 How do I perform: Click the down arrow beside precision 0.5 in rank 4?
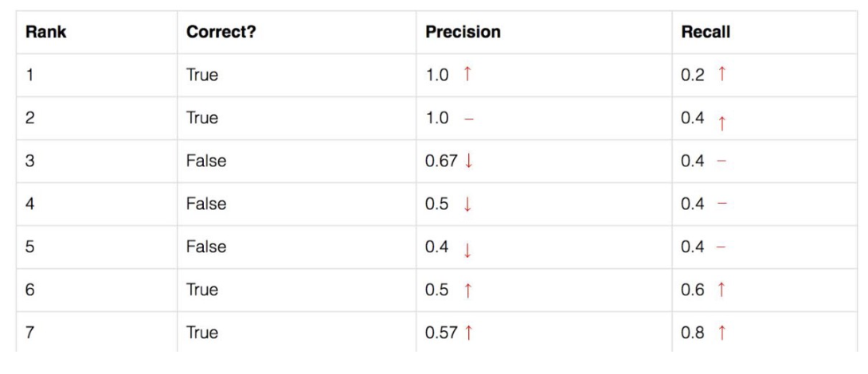467,205
